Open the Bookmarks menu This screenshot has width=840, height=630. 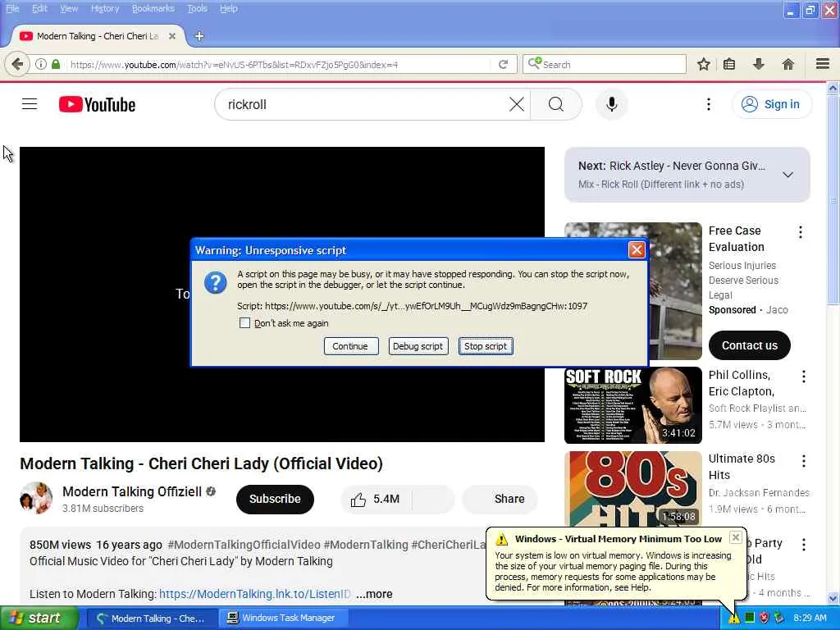[x=153, y=8]
